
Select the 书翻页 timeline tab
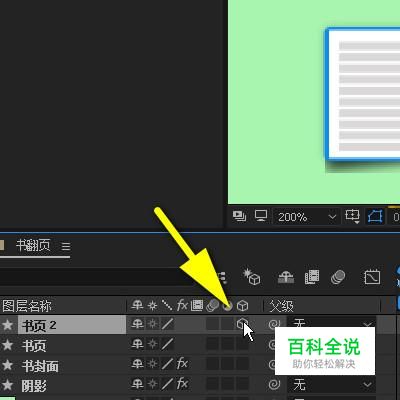point(33,246)
